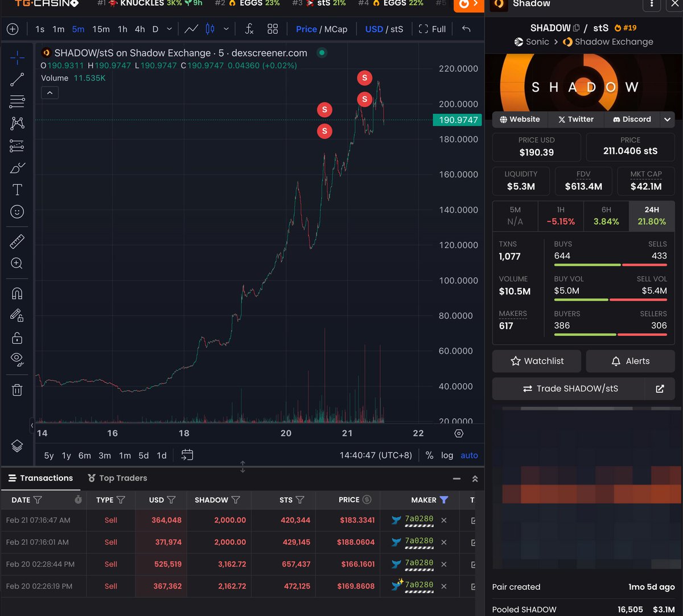Undo the last chart action
This screenshot has width=683, height=616.
pos(466,29)
